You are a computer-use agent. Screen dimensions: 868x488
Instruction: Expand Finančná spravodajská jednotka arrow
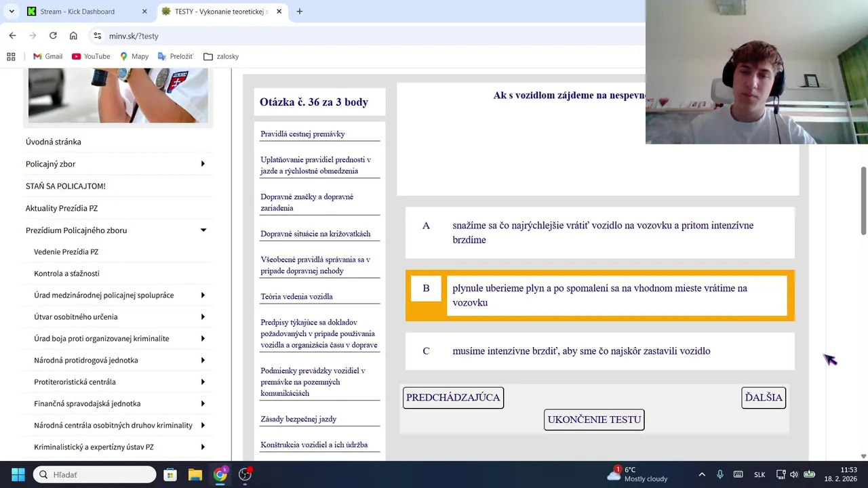[203, 404]
